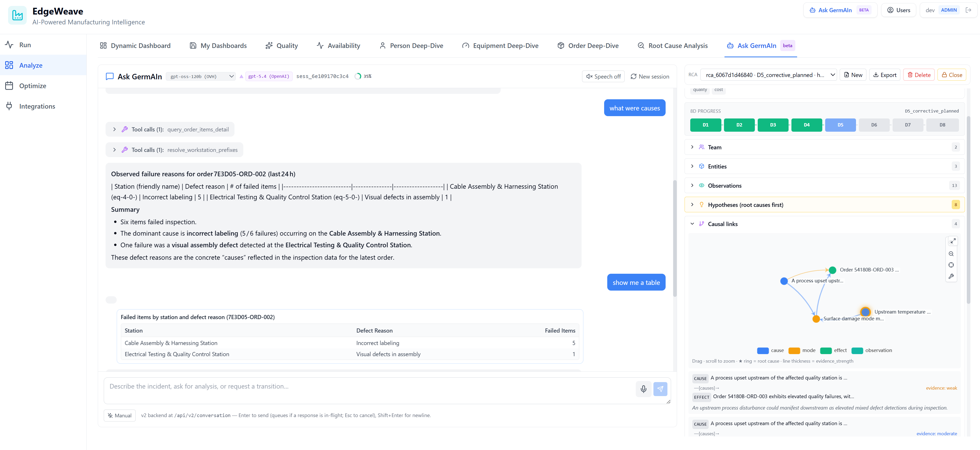
Task: Switch to My Dashboards tab
Action: (218, 46)
